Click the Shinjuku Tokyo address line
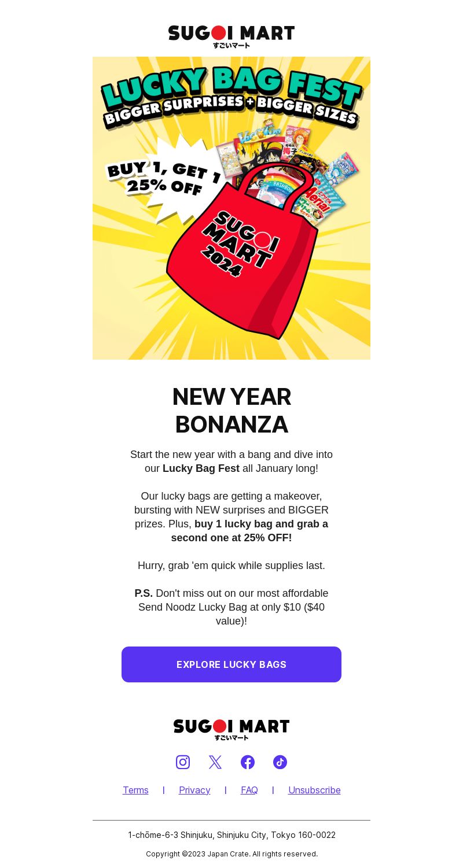Image resolution: width=463 pixels, height=868 pixels. [x=231, y=835]
